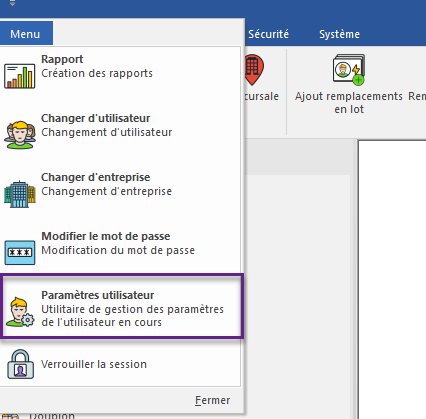Click the Changer d'entreprise building icon

click(x=20, y=194)
